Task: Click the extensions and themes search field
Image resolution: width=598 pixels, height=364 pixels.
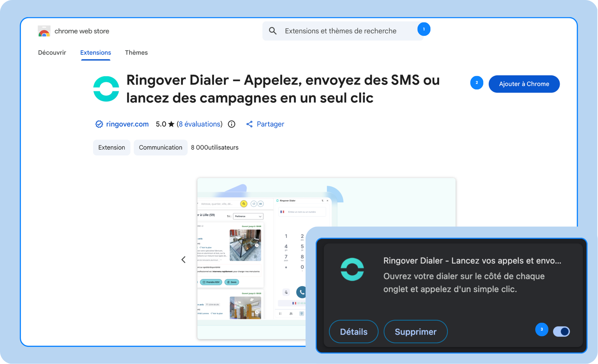Action: point(343,31)
